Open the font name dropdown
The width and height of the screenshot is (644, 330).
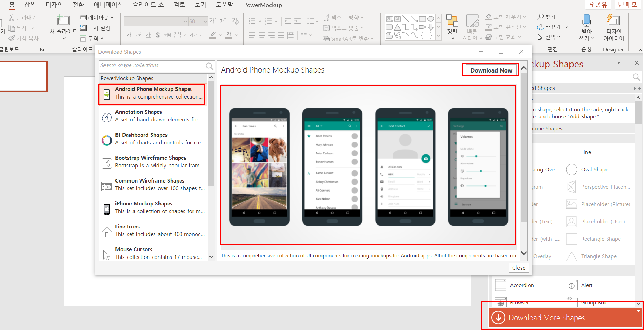click(186, 22)
